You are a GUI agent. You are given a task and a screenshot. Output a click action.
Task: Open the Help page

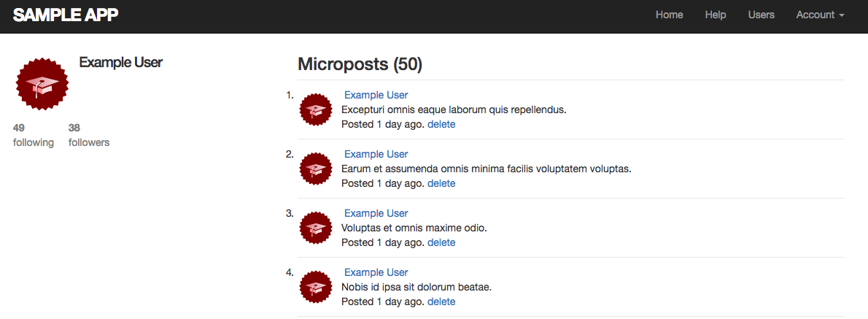(716, 15)
